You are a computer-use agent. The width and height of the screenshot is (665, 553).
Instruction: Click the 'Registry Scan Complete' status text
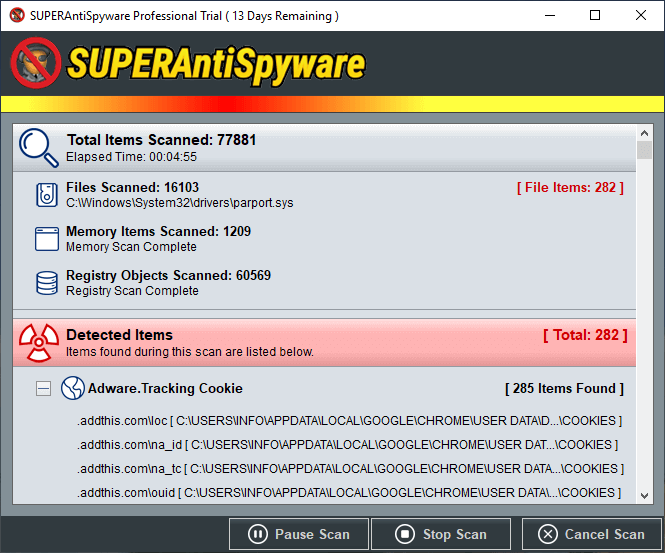[x=132, y=291]
